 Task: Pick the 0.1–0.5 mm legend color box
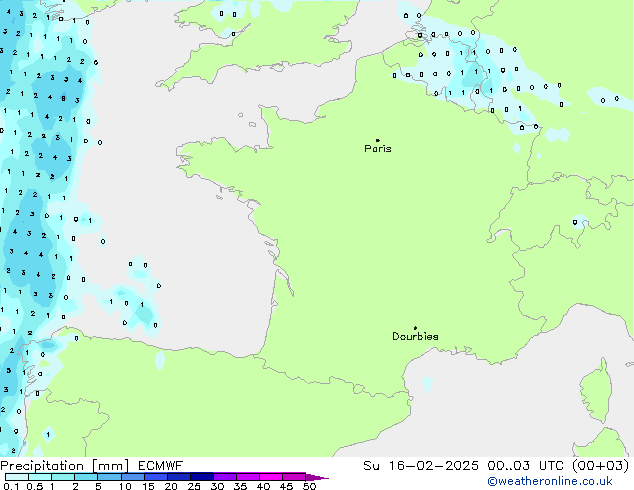[17, 477]
